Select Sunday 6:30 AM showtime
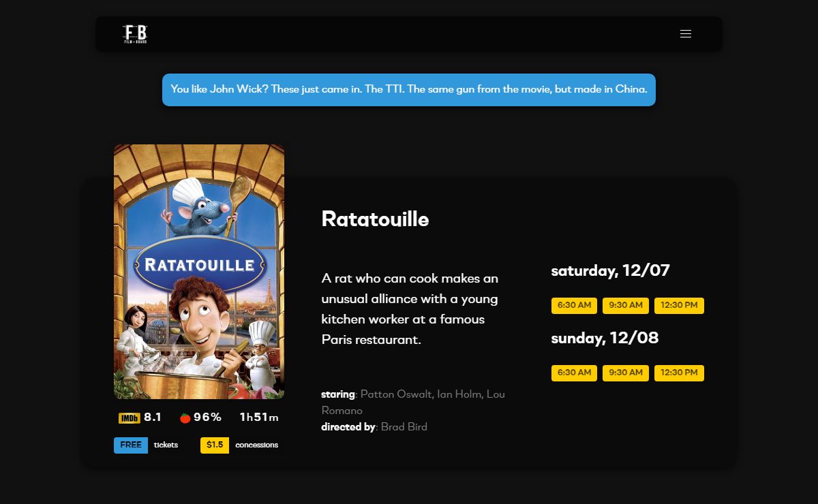 [x=574, y=373]
